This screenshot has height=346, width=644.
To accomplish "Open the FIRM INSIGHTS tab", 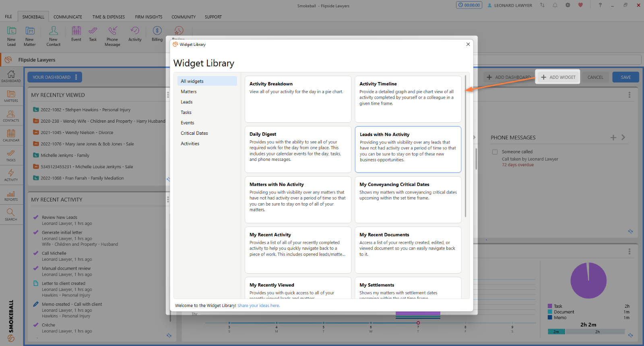I will (x=149, y=17).
